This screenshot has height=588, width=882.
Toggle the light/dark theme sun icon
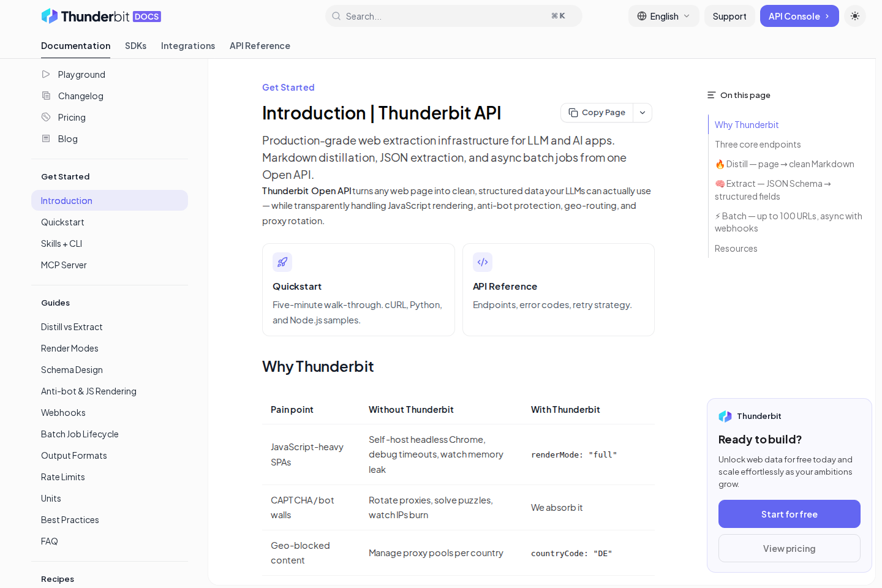(x=855, y=16)
